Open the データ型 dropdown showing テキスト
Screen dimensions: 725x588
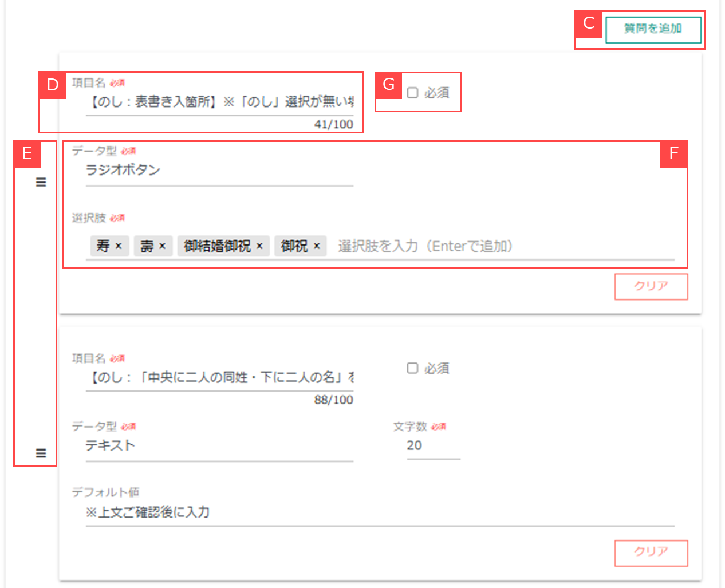coord(219,446)
